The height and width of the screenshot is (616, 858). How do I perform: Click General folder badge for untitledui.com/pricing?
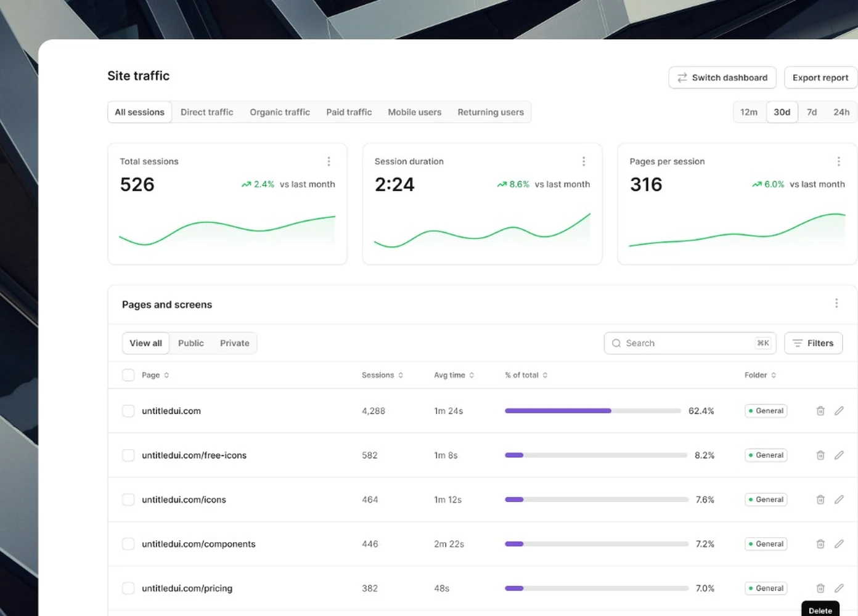(x=766, y=588)
